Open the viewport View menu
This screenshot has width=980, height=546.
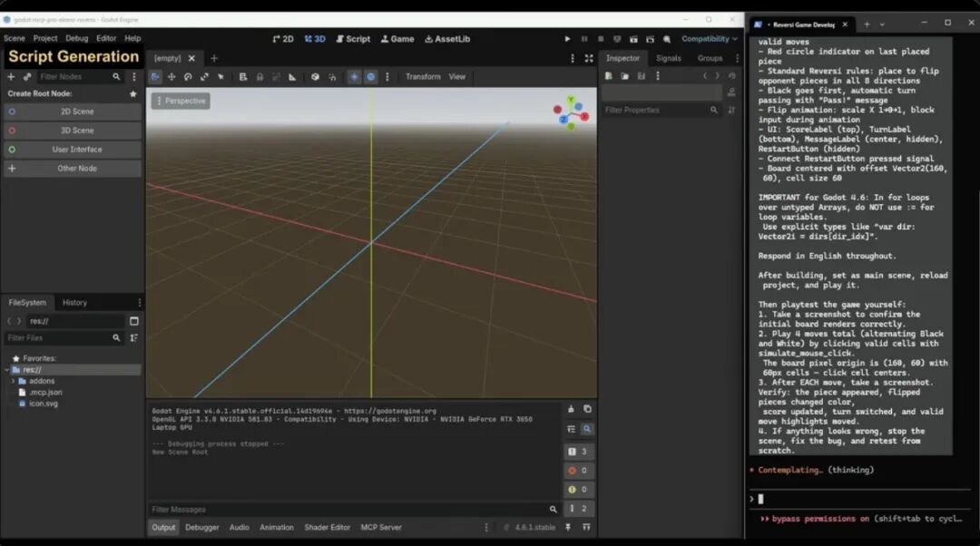pyautogui.click(x=456, y=77)
